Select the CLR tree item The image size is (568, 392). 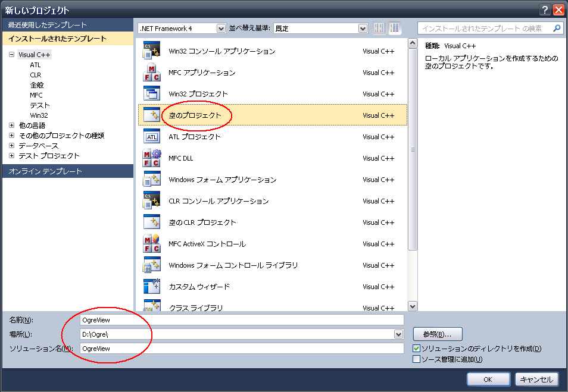point(36,75)
